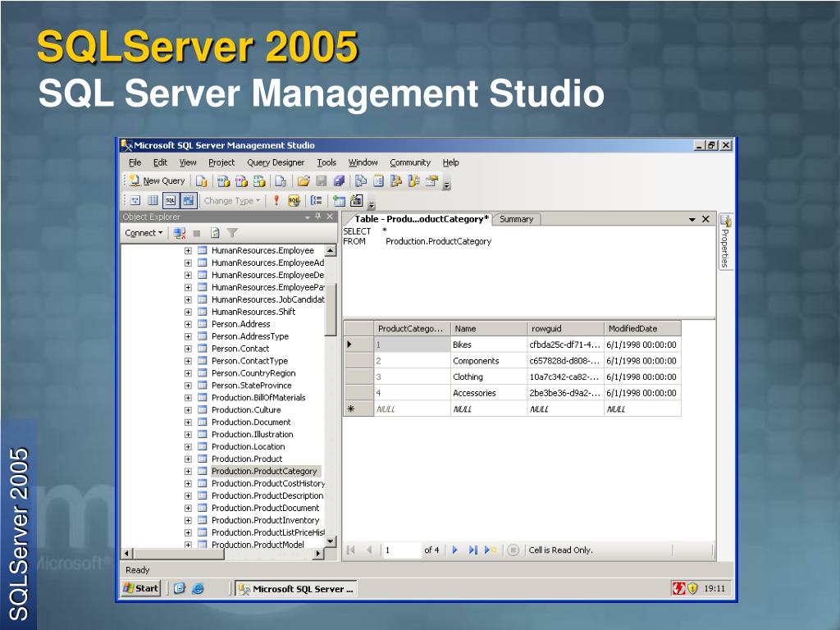Open the Change Type dropdown

pyautogui.click(x=231, y=201)
